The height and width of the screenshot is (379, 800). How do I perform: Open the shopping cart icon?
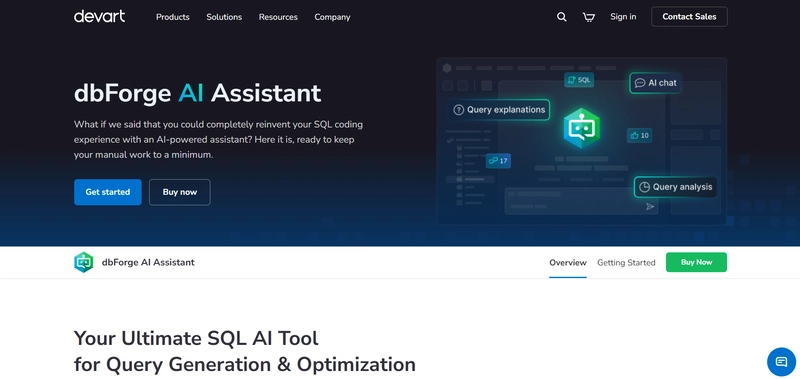tap(589, 17)
